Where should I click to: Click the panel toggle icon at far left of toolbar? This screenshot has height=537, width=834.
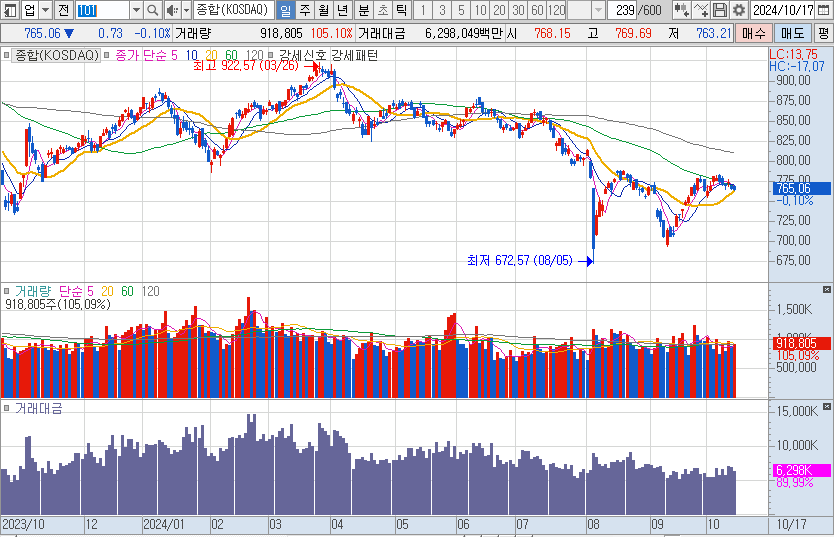click(x=10, y=10)
